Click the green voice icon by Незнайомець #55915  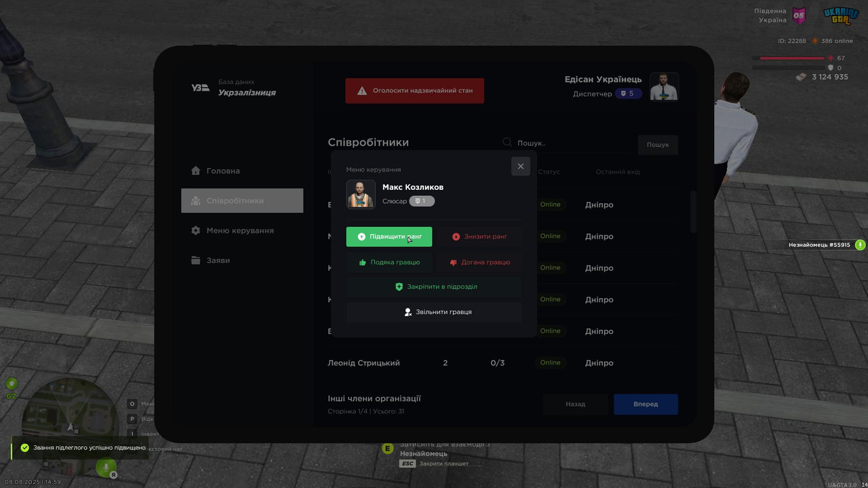pos(860,245)
